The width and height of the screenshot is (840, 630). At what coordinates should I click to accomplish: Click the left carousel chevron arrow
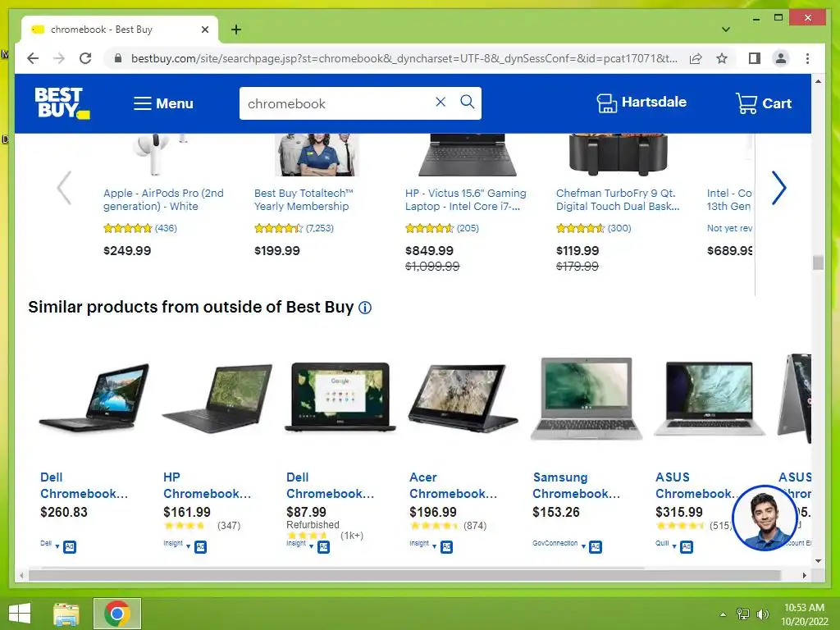click(x=64, y=188)
